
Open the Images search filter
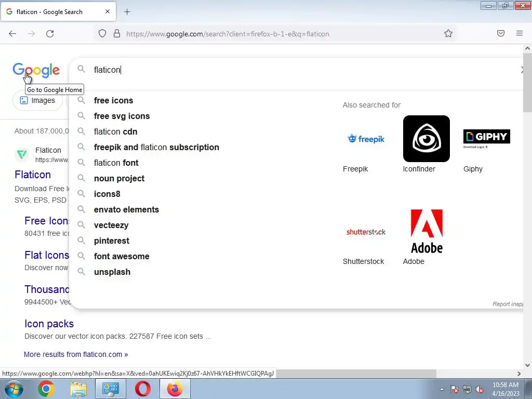(x=37, y=100)
